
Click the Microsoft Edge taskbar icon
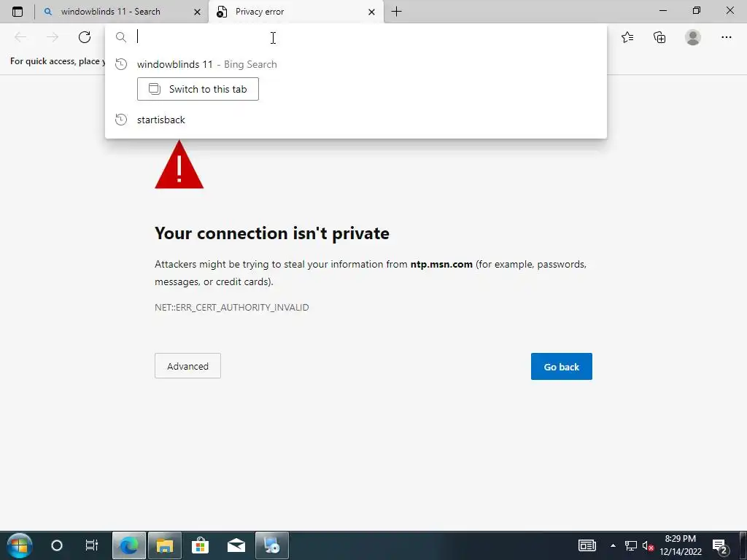point(128,545)
